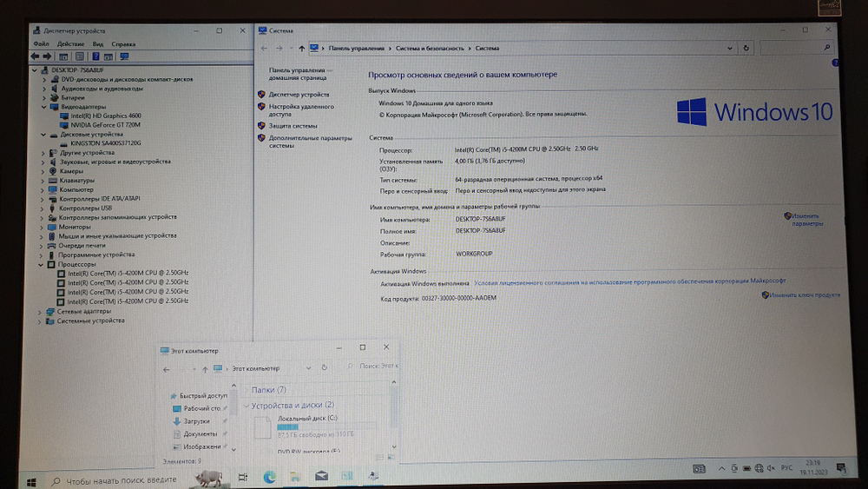
Task: Click the Локальный диск (C:) usage bar
Action: click(326, 427)
